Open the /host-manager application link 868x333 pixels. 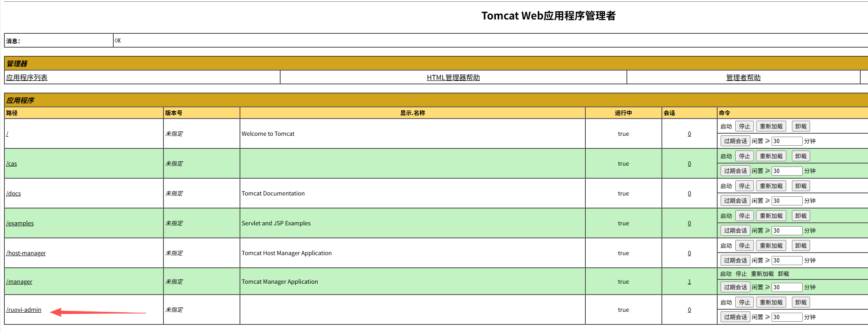click(26, 253)
